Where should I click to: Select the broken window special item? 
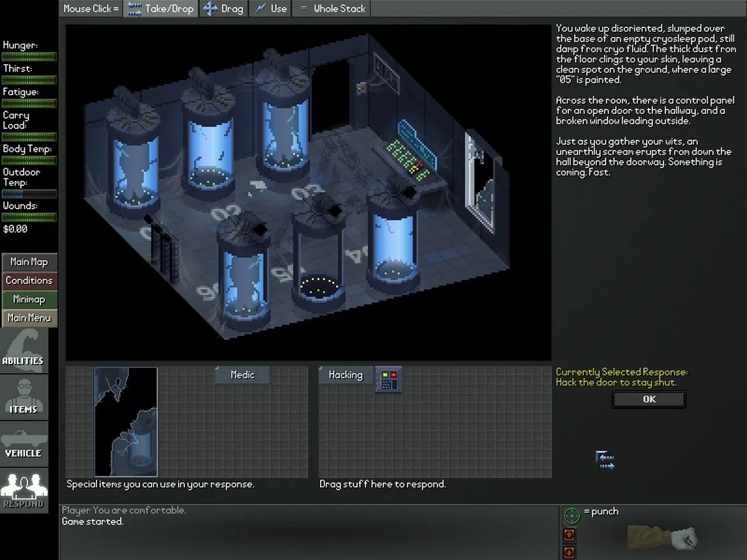126,421
